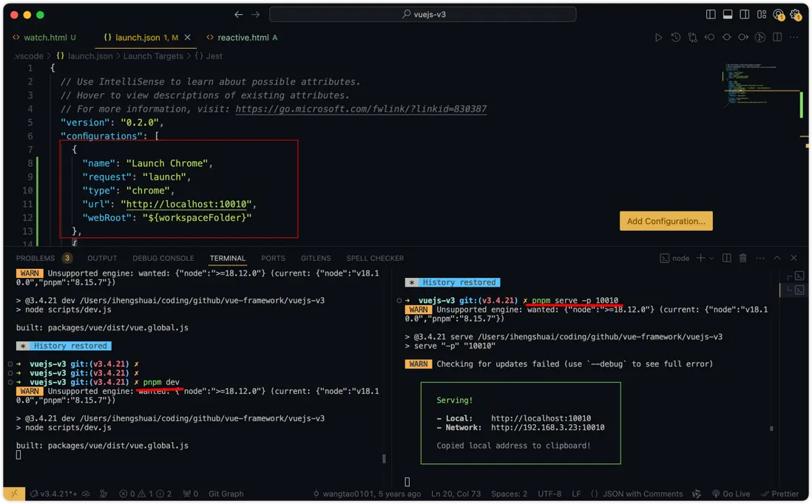Open the PORTS panel tab
The width and height of the screenshot is (812, 504).
[273, 258]
